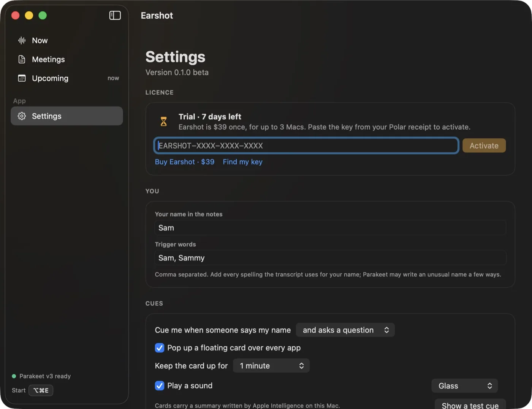Click the hourglass trial icon

(x=164, y=122)
